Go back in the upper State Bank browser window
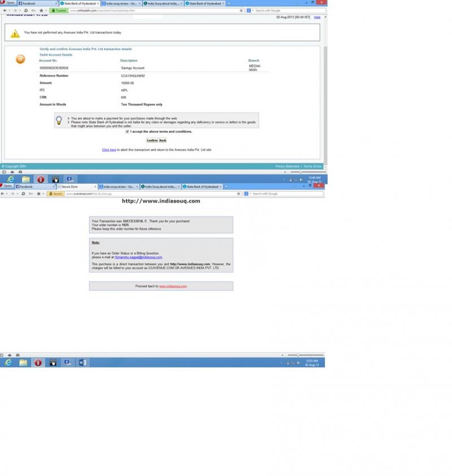 click(x=5, y=11)
